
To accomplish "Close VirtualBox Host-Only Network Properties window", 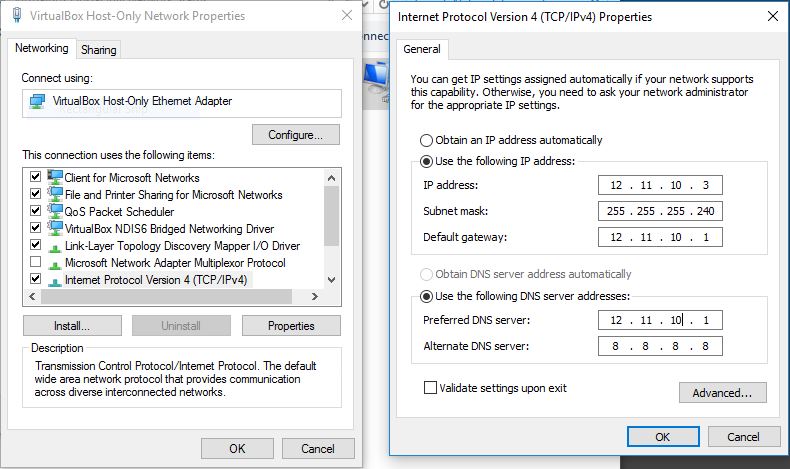I will 347,15.
